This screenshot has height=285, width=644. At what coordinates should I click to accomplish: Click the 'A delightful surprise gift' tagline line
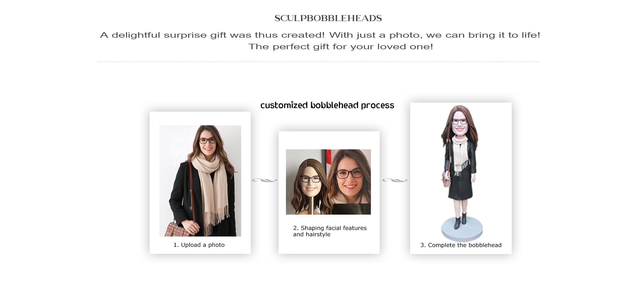pos(320,35)
